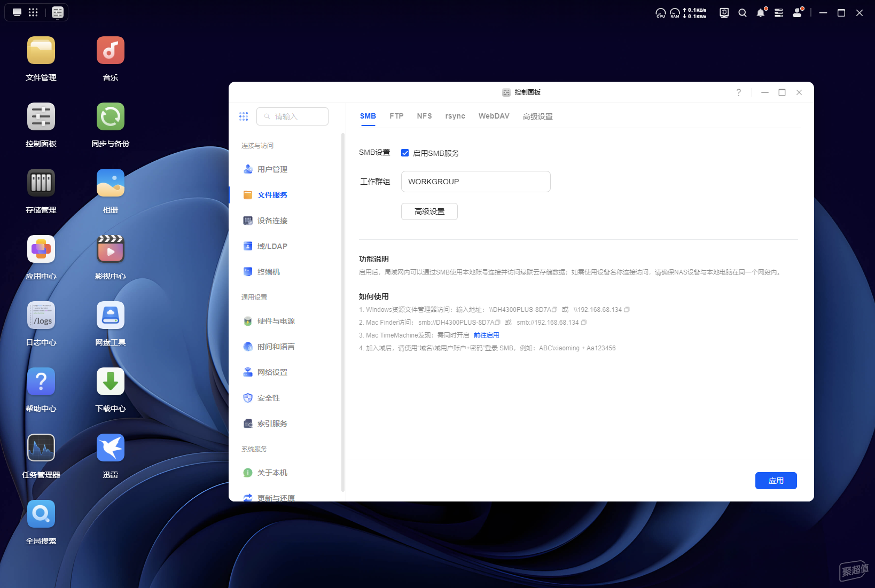Switch to the SMB tab
Screen dimensions: 875x588
click(368, 116)
